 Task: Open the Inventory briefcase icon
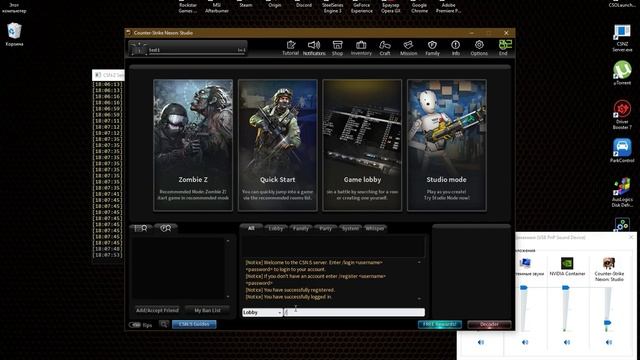click(x=361, y=48)
